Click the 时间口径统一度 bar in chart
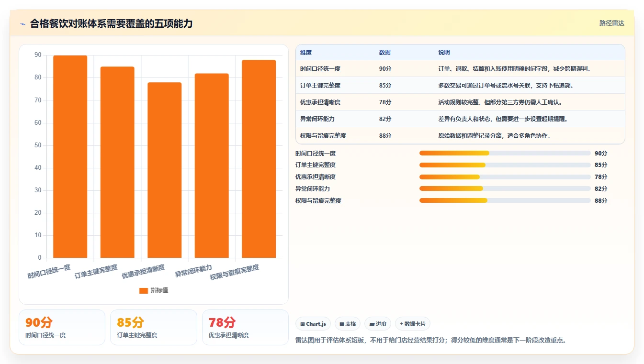The width and height of the screenshot is (644, 364). pos(70,156)
